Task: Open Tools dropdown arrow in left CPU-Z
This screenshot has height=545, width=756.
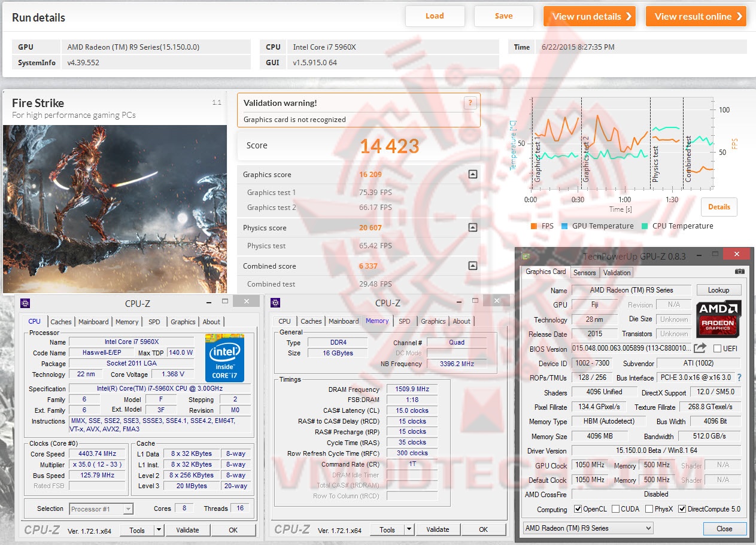Action: 159,530
